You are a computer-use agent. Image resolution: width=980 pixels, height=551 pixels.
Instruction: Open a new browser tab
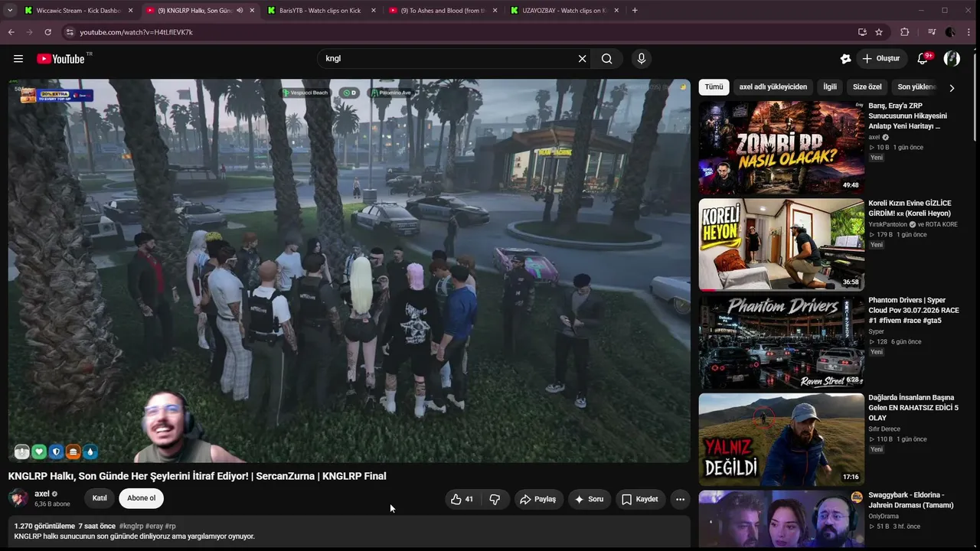[x=635, y=11]
